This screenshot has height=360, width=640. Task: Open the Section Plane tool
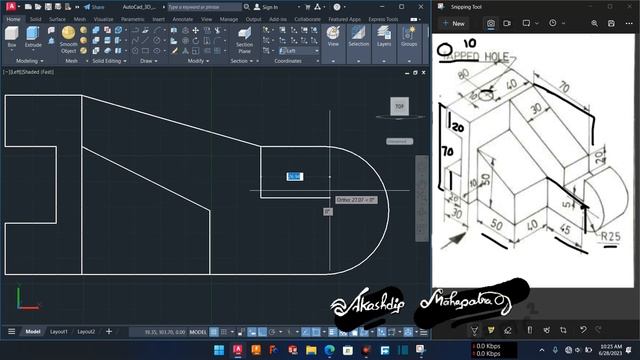pyautogui.click(x=244, y=40)
